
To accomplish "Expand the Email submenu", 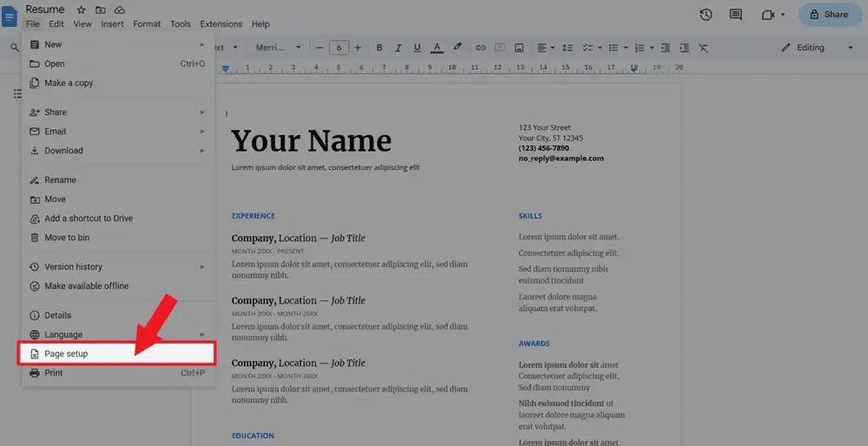I will (118, 131).
